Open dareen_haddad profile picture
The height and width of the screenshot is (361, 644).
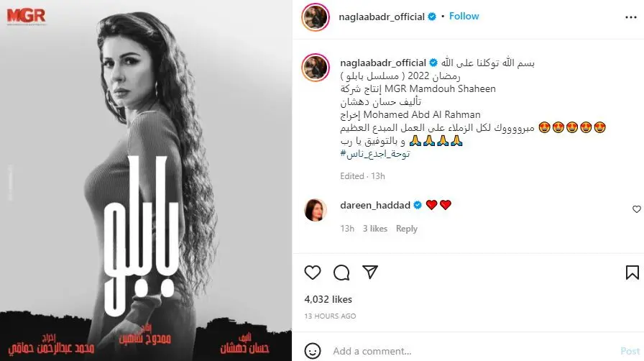tap(316, 210)
